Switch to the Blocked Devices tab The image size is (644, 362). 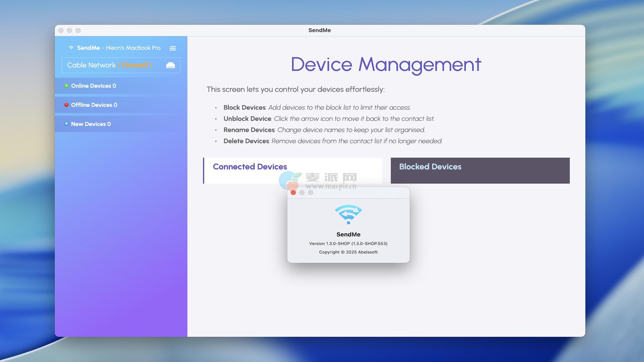[x=430, y=167]
